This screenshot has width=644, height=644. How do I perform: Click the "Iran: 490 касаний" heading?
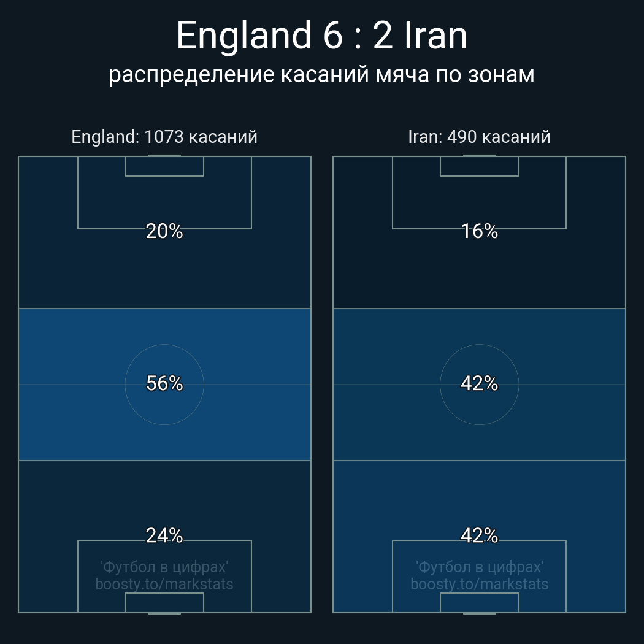coord(479,137)
